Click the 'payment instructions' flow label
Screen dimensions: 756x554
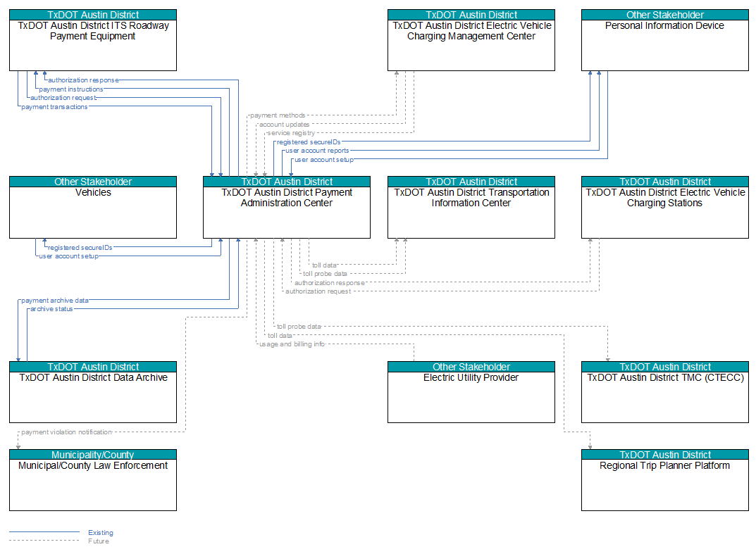point(71,89)
